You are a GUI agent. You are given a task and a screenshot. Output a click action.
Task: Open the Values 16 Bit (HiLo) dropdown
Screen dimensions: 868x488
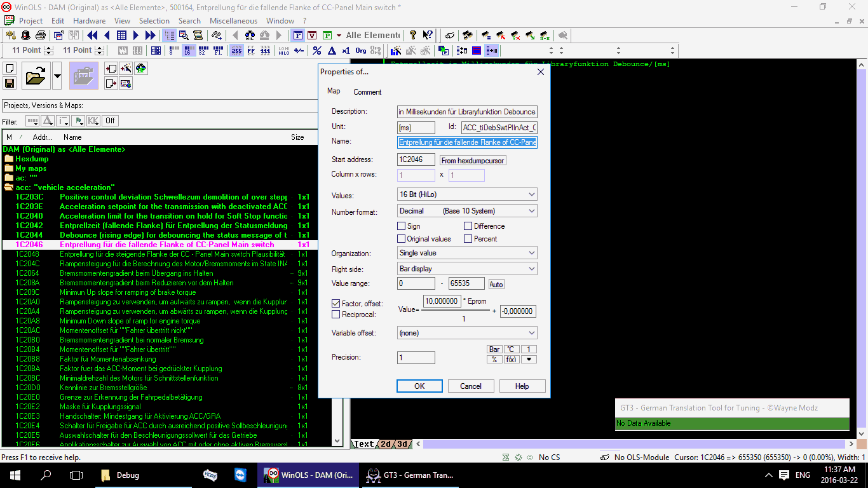click(x=467, y=194)
